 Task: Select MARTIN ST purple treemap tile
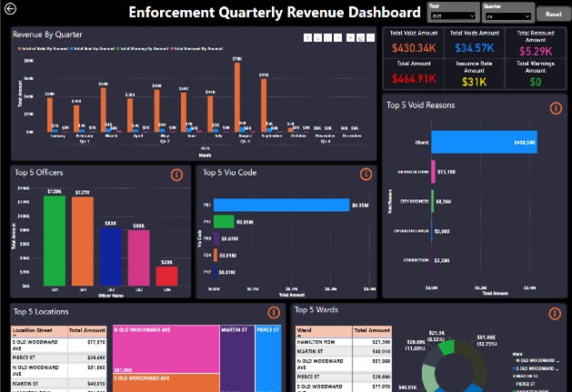pyautogui.click(x=237, y=358)
